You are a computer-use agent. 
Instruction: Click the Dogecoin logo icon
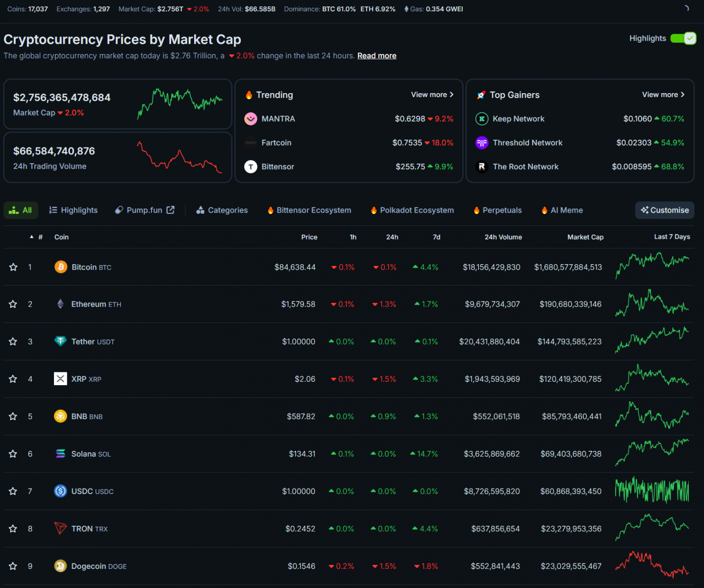[x=60, y=566]
